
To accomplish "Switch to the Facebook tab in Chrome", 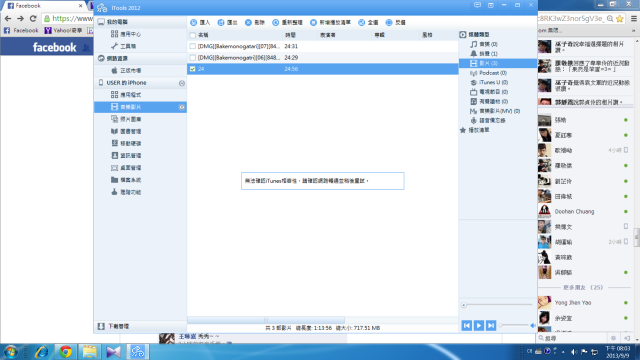I will point(43,6).
